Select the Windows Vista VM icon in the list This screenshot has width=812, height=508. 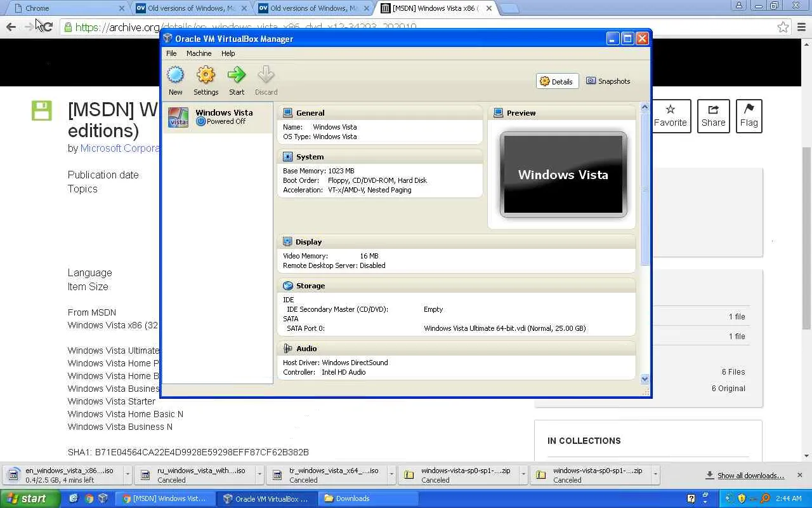[x=178, y=117]
